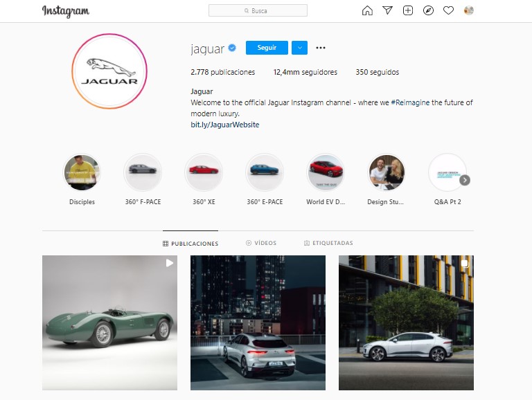
Task: Click the video play icon on green car post
Action: pyautogui.click(x=169, y=263)
